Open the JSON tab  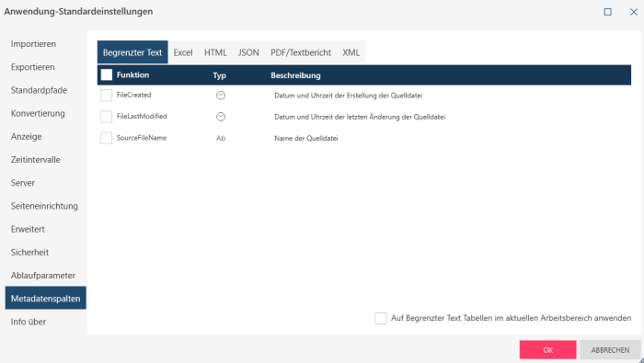pyautogui.click(x=248, y=52)
